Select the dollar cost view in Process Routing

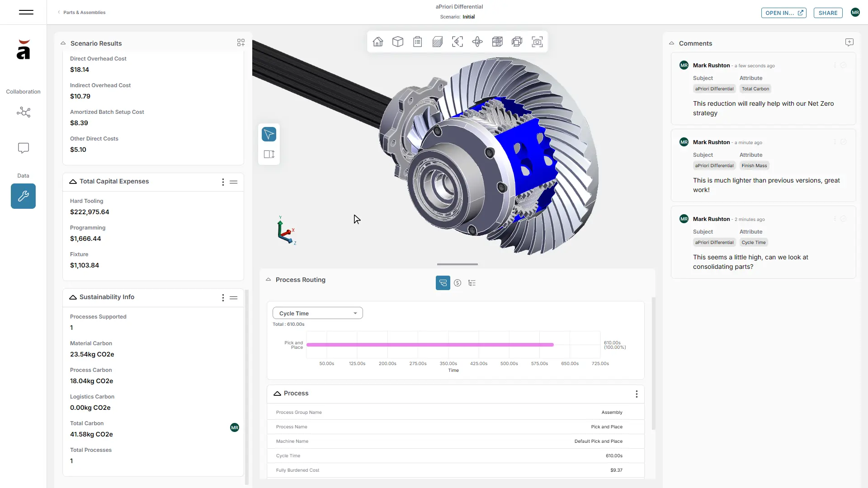(x=458, y=283)
